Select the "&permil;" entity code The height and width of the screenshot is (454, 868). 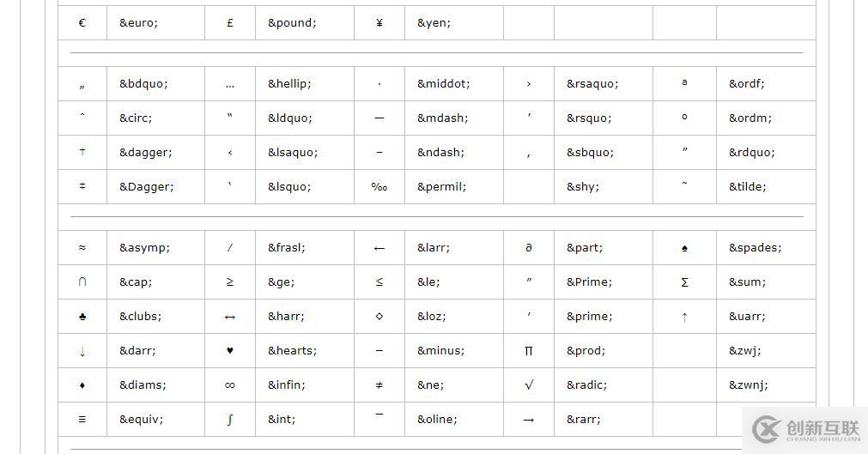[x=441, y=186]
